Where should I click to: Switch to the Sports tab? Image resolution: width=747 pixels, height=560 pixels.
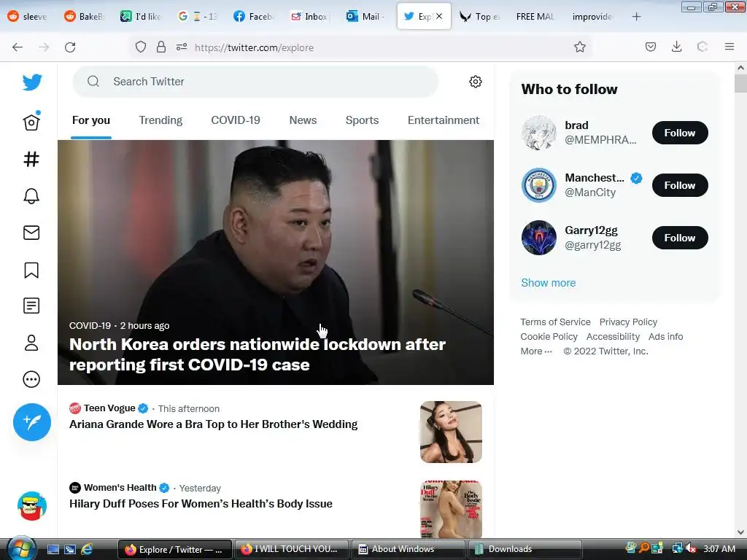click(x=362, y=120)
